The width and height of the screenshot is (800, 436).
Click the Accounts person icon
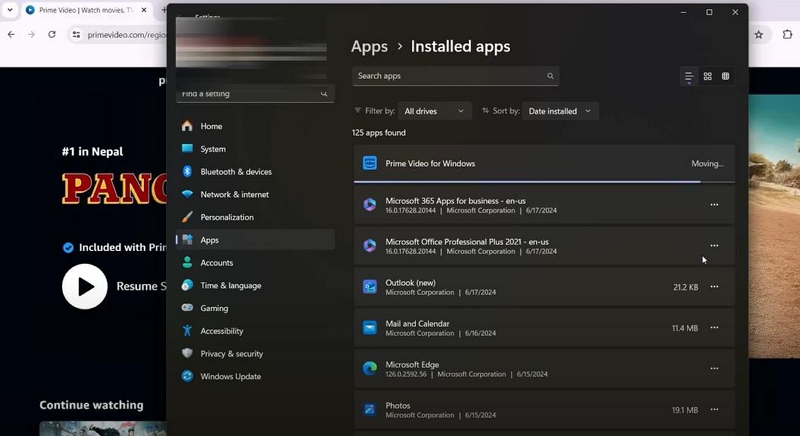[187, 263]
